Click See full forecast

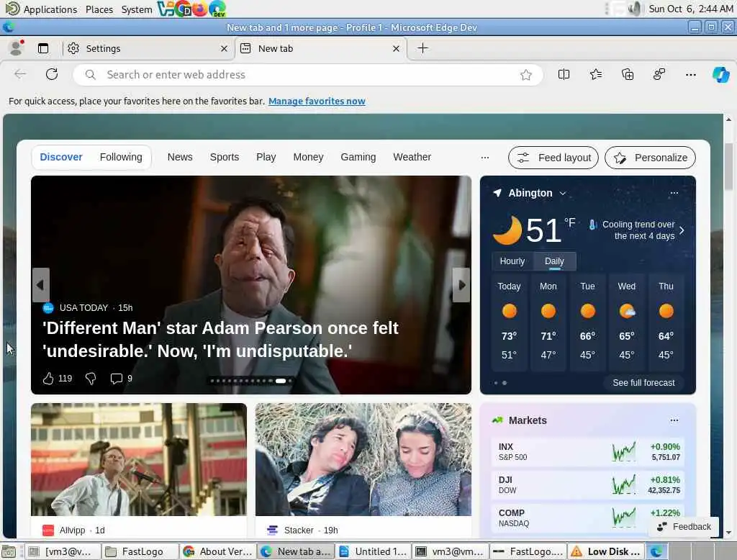click(643, 383)
